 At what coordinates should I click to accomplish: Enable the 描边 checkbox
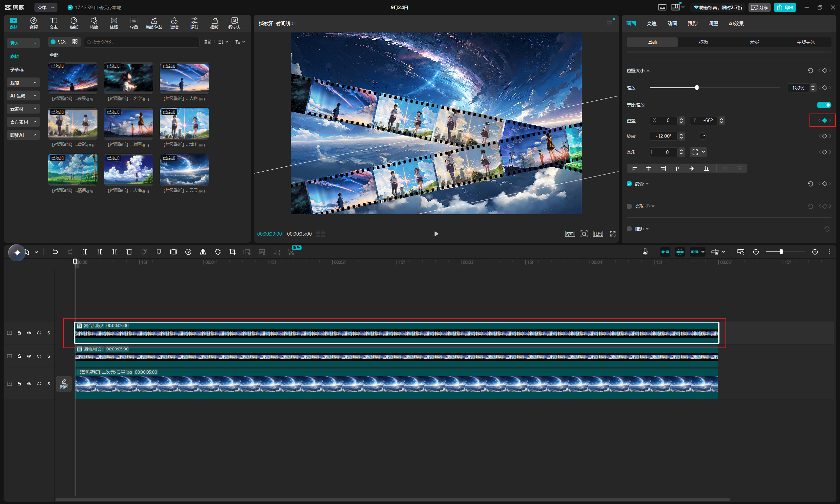pyautogui.click(x=629, y=229)
